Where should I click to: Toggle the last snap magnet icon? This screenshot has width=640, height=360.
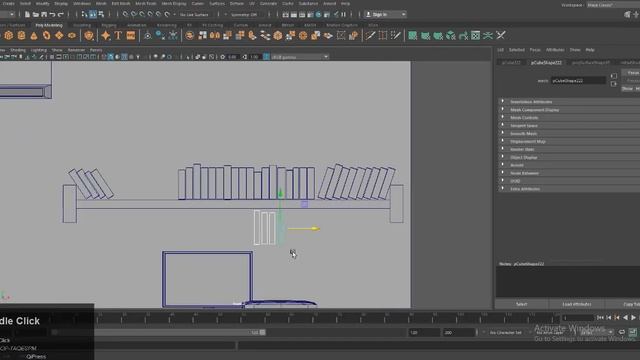(167, 14)
